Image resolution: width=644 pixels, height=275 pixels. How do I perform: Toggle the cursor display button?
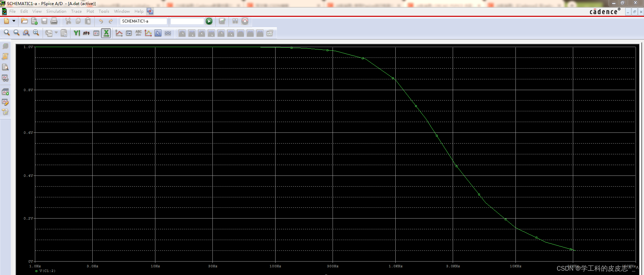[158, 33]
